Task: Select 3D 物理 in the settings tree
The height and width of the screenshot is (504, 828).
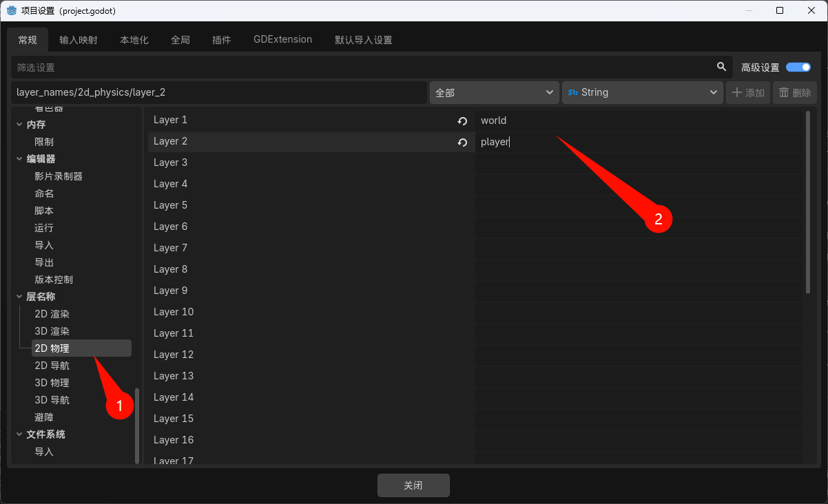Action: pos(52,383)
